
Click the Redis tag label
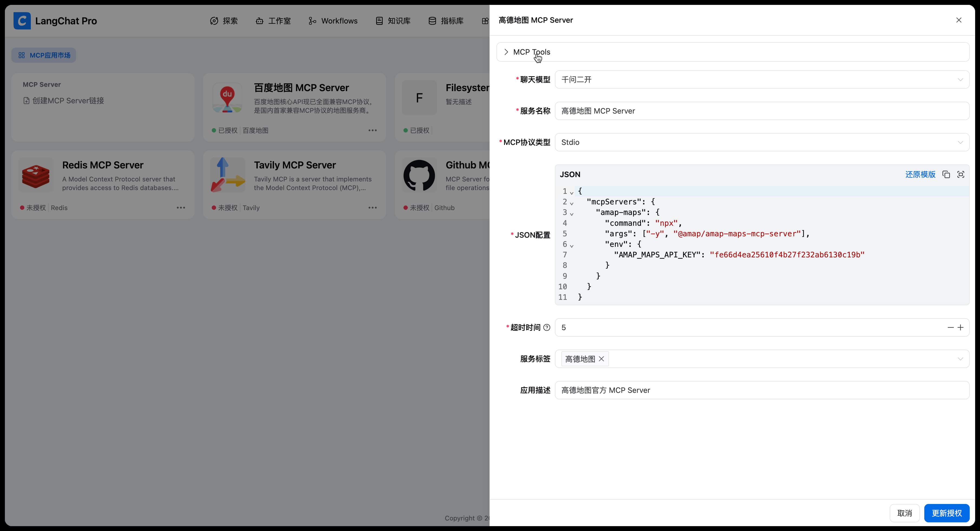point(59,208)
